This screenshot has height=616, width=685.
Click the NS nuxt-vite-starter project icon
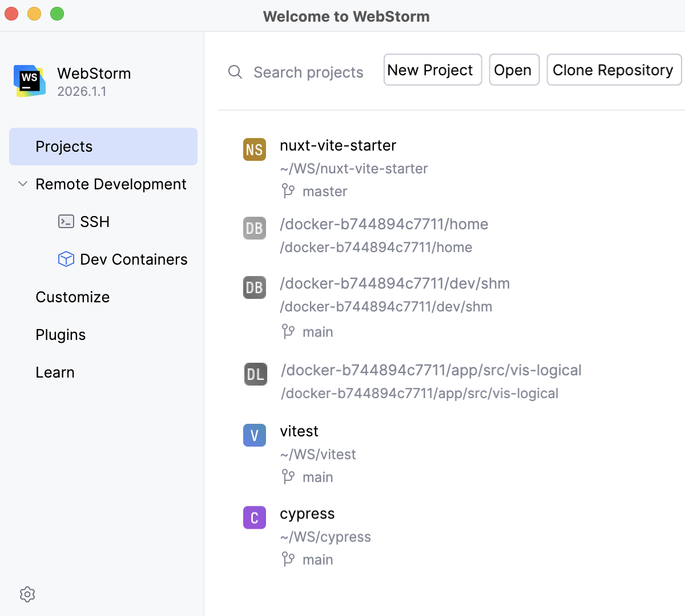255,149
